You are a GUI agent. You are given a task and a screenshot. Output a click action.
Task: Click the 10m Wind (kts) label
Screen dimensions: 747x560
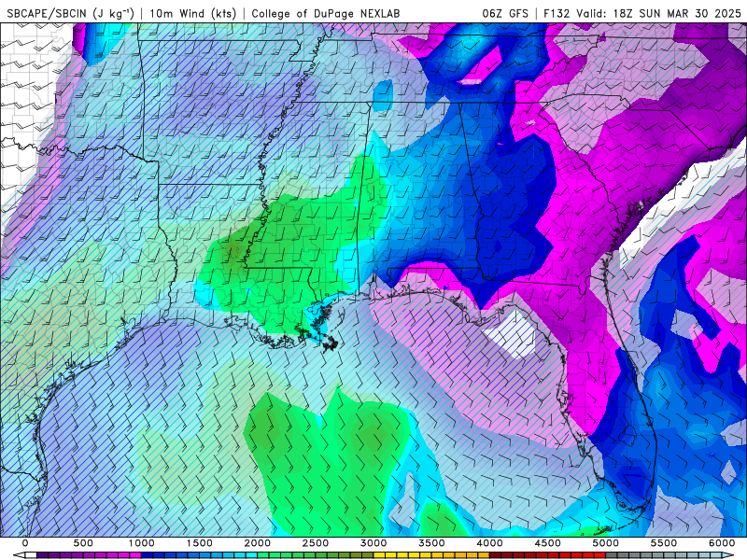tap(192, 13)
